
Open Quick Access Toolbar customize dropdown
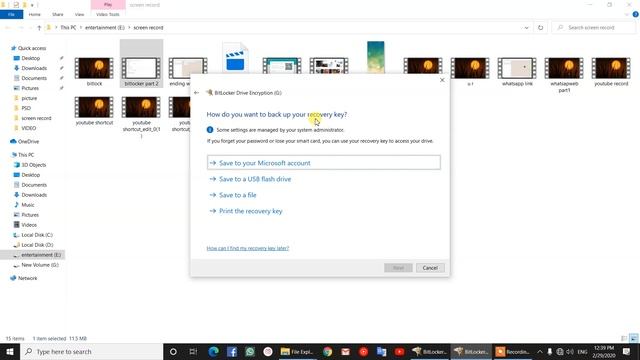pyautogui.click(x=32, y=5)
